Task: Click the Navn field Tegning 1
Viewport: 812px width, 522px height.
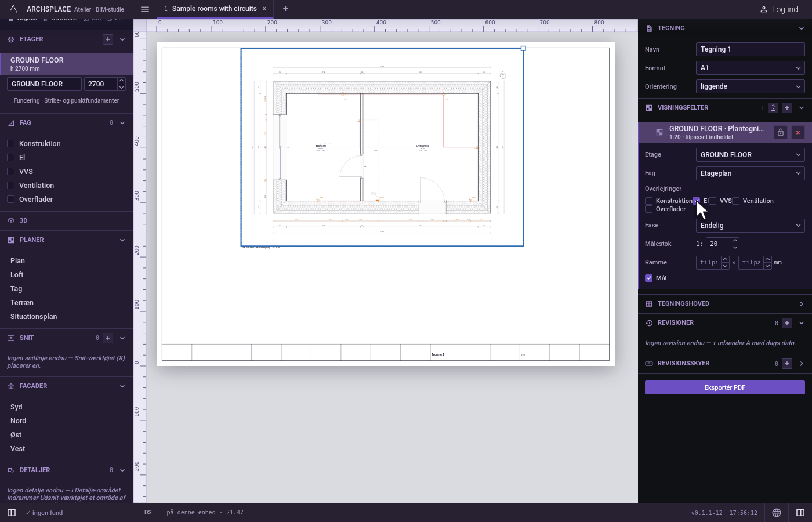Action: pyautogui.click(x=750, y=49)
